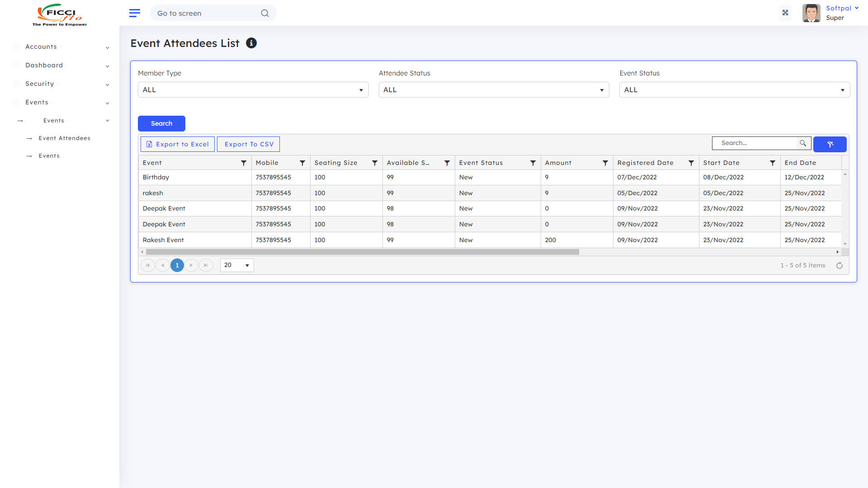
Task: Click end date 12/Dec/2022 cell
Action: pyautogui.click(x=811, y=178)
